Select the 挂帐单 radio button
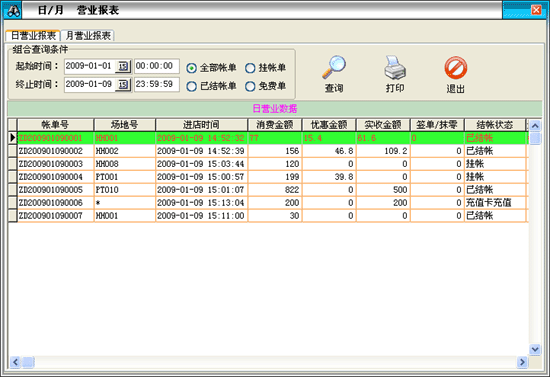The height and width of the screenshot is (377, 550). click(250, 68)
